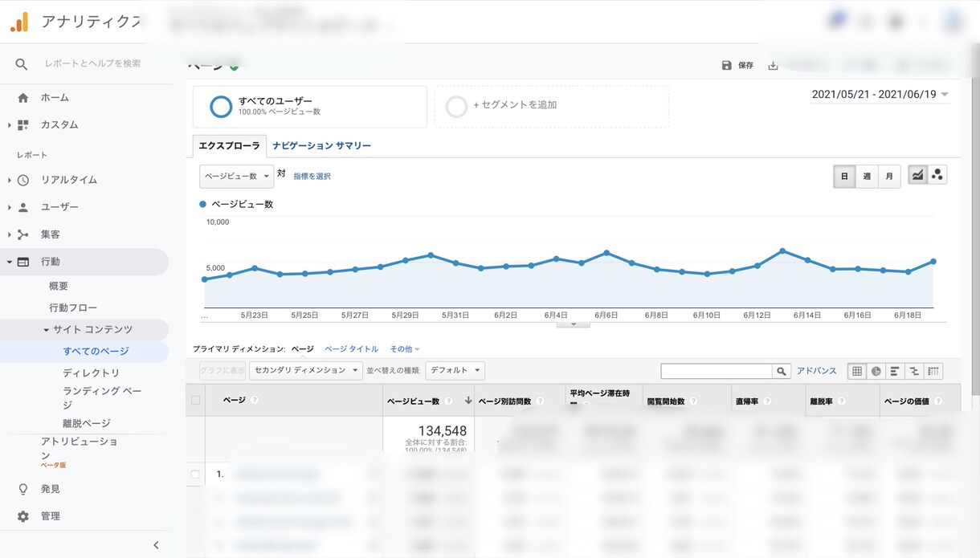Click ページ タイトル dimension link
This screenshot has width=980, height=558.
[x=351, y=349]
